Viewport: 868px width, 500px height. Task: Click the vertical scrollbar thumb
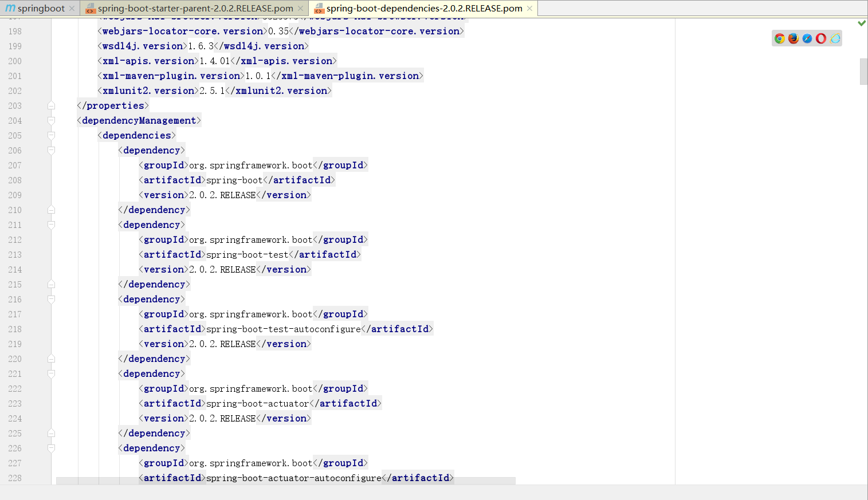(863, 71)
